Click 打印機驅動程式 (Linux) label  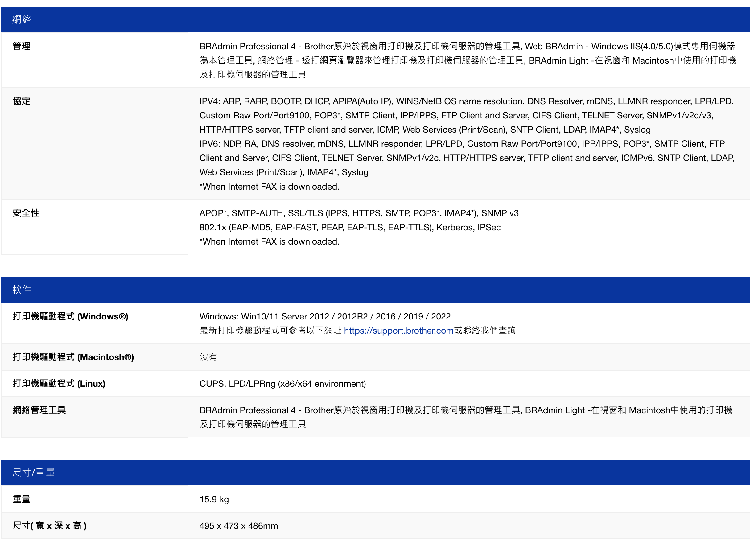click(x=59, y=383)
